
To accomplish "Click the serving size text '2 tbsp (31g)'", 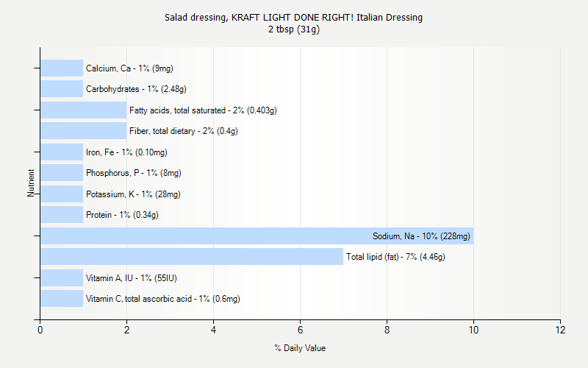I will click(x=293, y=29).
